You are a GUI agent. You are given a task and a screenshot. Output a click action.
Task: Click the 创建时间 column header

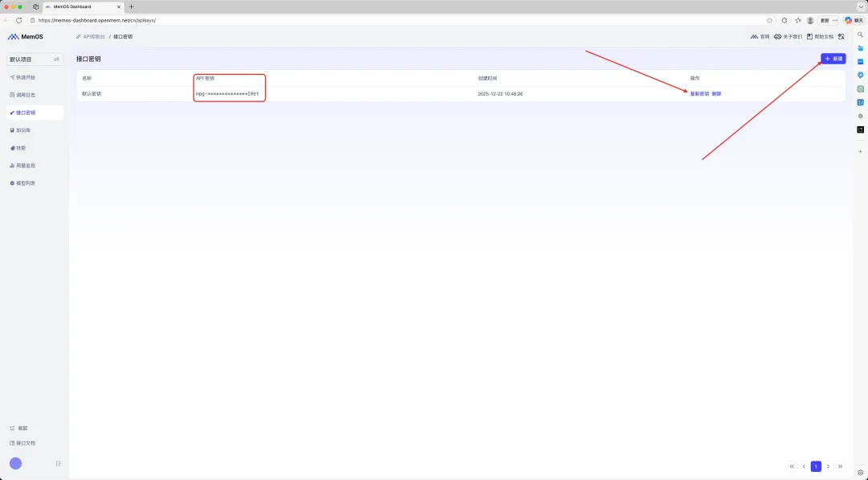click(487, 79)
